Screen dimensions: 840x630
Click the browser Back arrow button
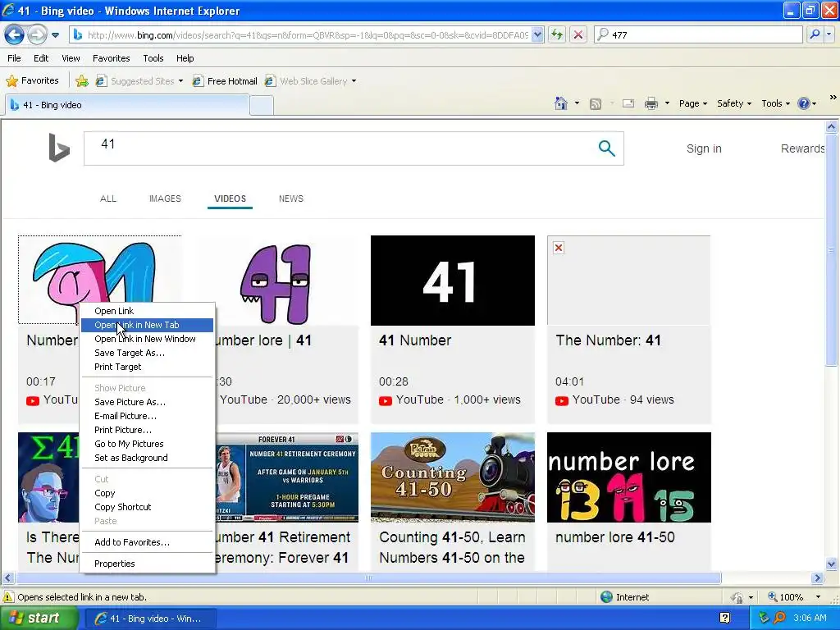coord(15,34)
